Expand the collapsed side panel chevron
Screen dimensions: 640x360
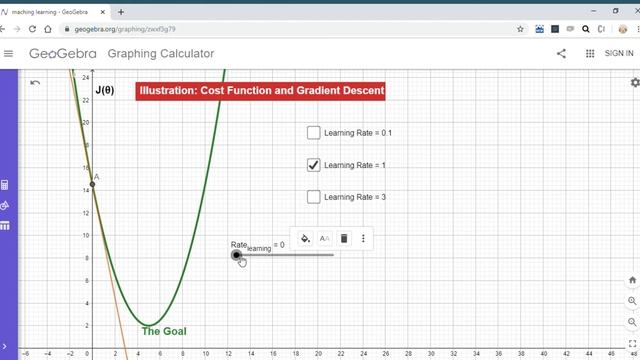pos(4,347)
